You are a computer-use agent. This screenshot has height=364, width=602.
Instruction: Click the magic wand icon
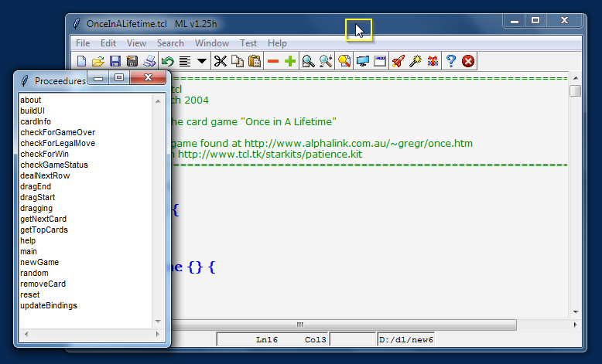tap(415, 61)
